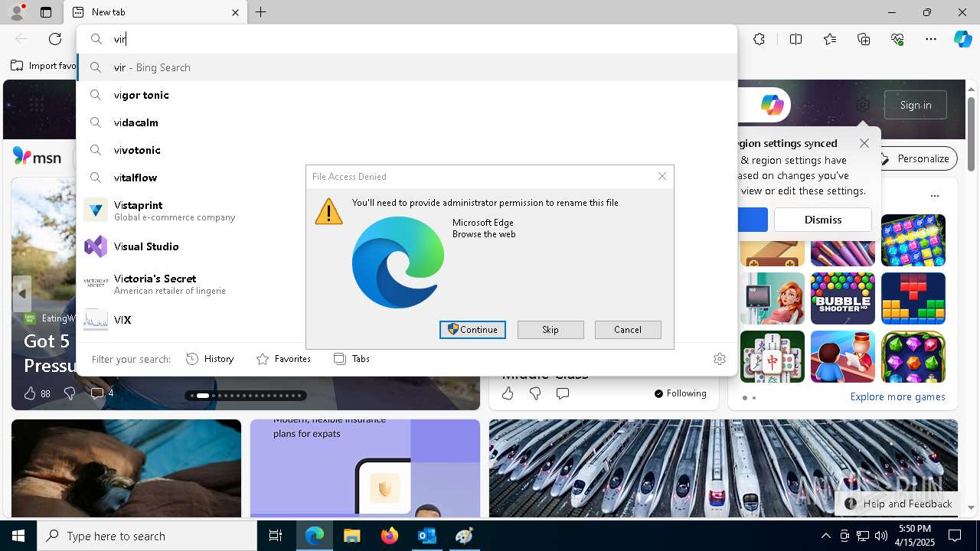
Task: Show hidden system tray icons
Action: [x=825, y=536]
